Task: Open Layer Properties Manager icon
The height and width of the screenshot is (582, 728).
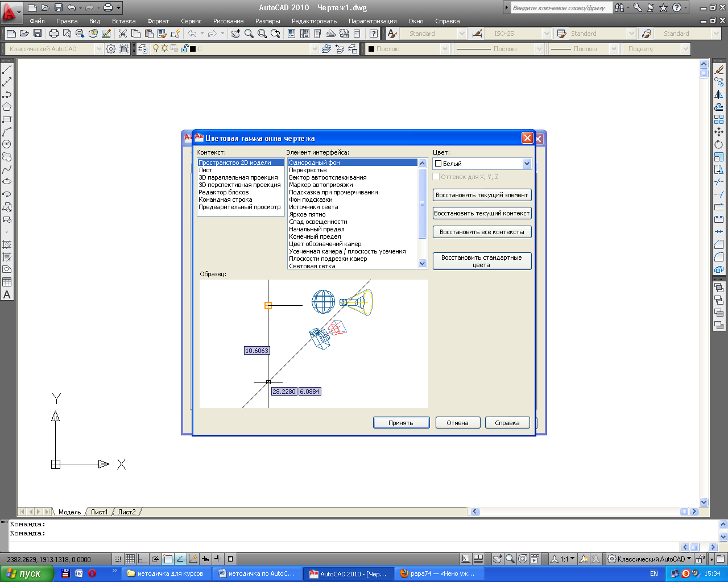Action: click(143, 49)
